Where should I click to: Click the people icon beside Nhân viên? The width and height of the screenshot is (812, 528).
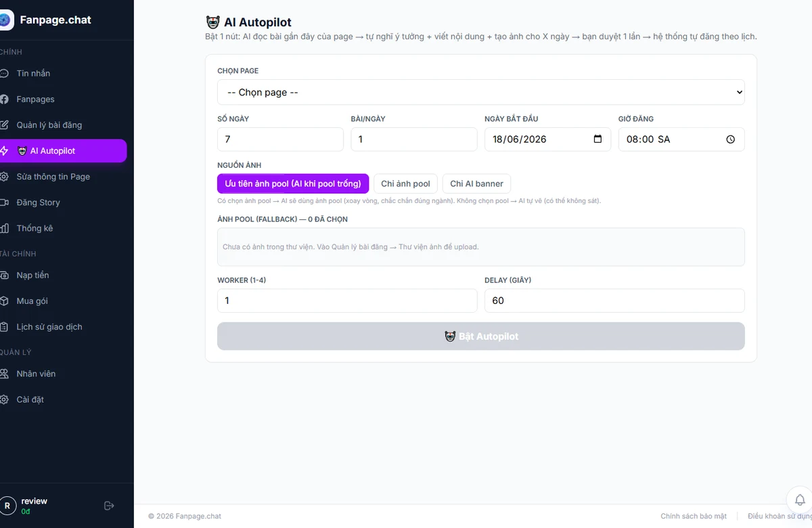(x=4, y=374)
